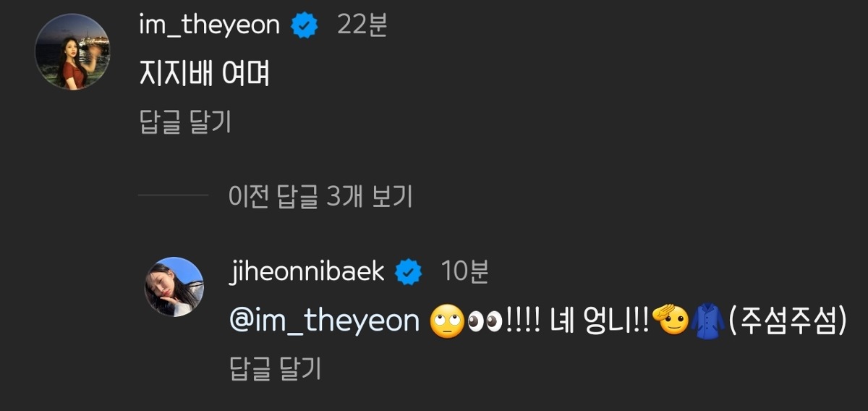
Task: Open the im_theyeon username at top
Action: [209, 25]
